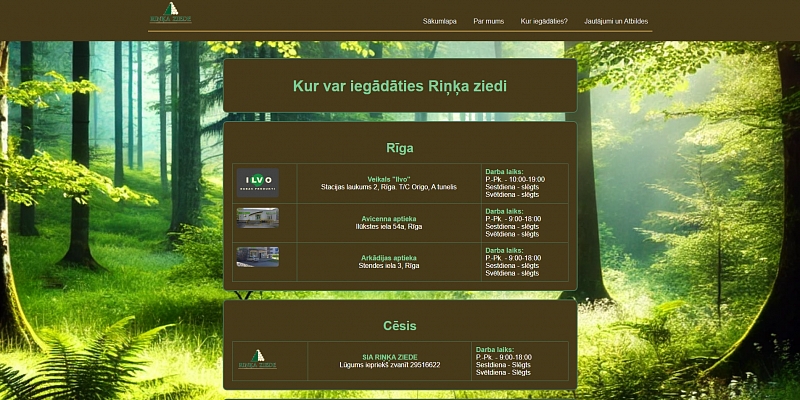The image size is (800, 400).
Task: Click the Rīga section heading
Action: [400, 148]
